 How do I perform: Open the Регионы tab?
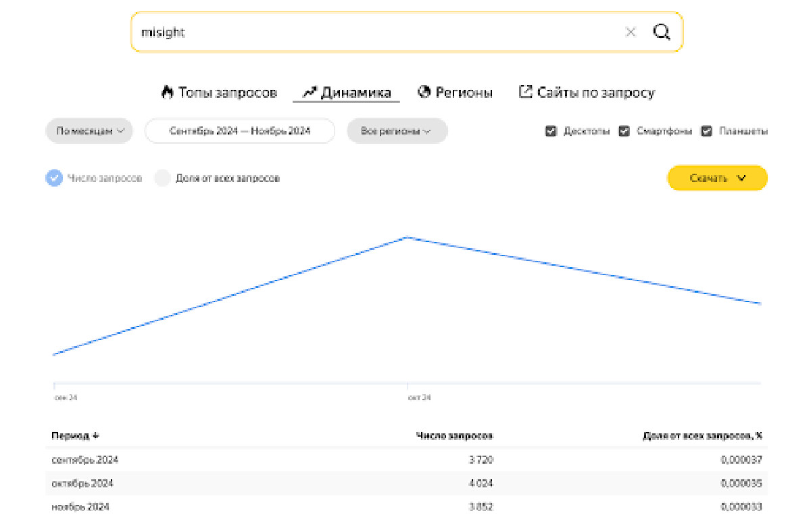pyautogui.click(x=464, y=93)
